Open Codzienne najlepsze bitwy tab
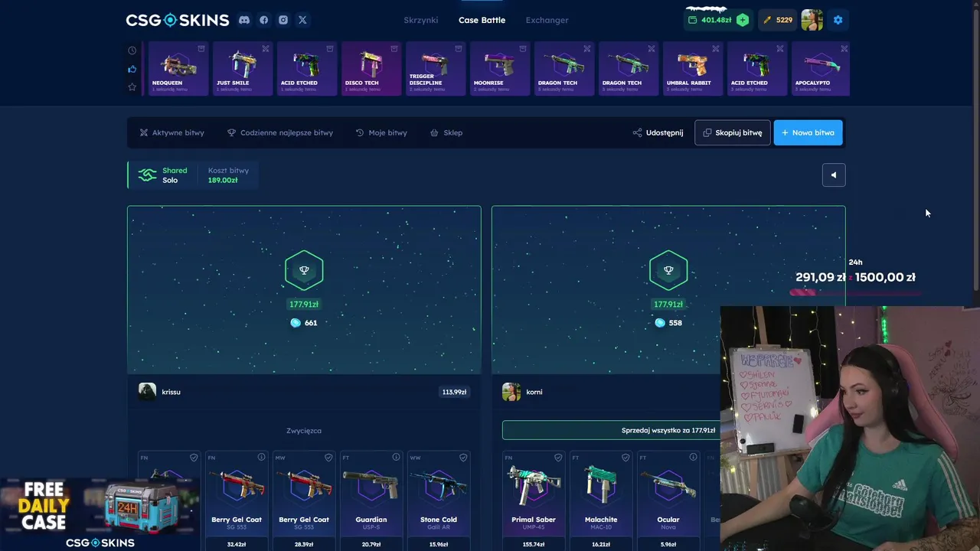The image size is (980, 551). 280,132
